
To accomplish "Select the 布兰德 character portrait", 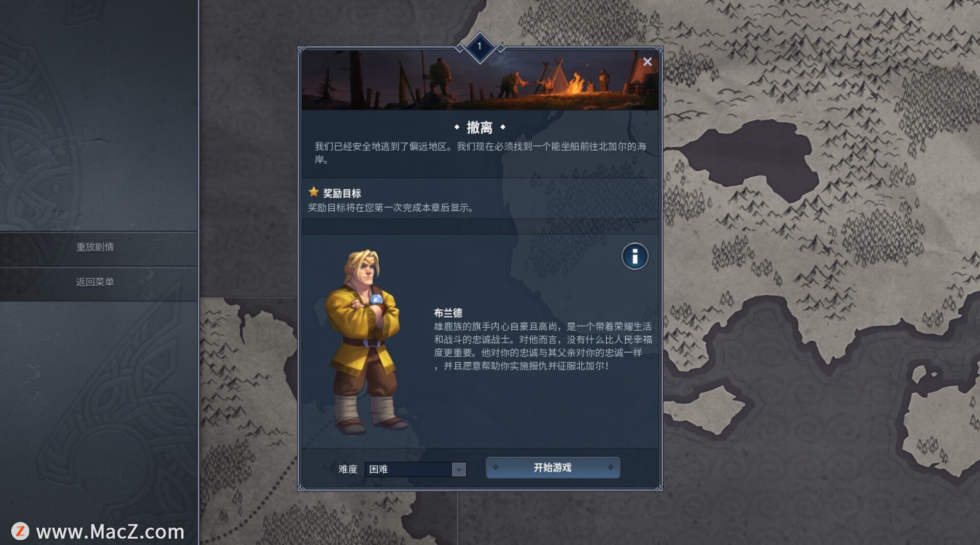I will point(365,342).
